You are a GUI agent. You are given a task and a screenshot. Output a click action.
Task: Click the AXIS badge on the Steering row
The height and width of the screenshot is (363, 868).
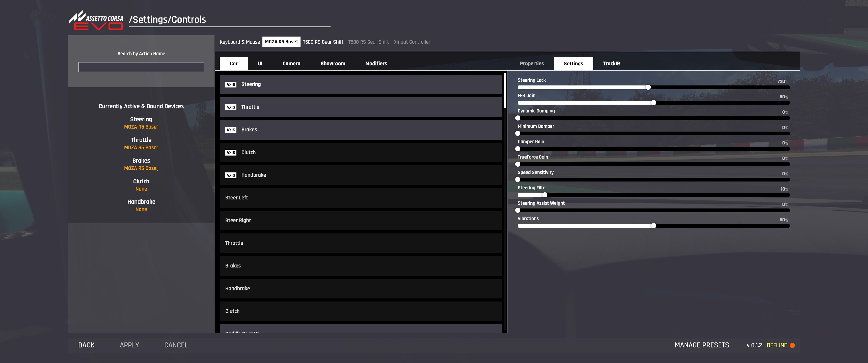coord(231,84)
